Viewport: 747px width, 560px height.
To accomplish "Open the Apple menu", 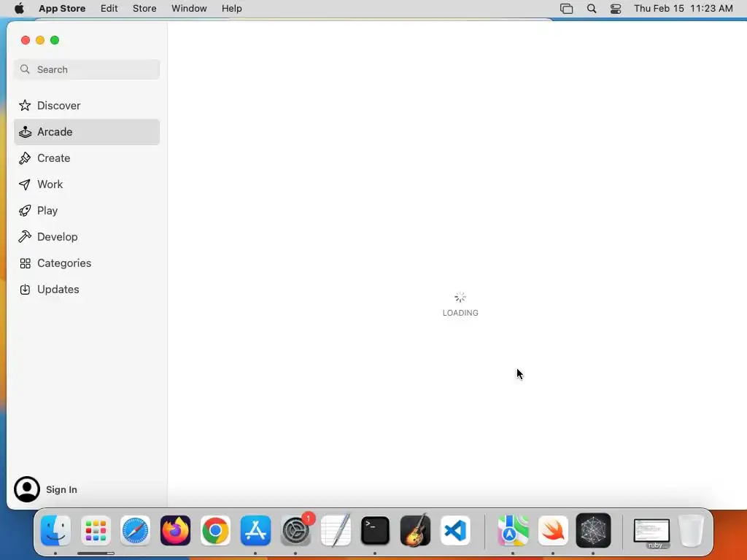I will pos(19,9).
